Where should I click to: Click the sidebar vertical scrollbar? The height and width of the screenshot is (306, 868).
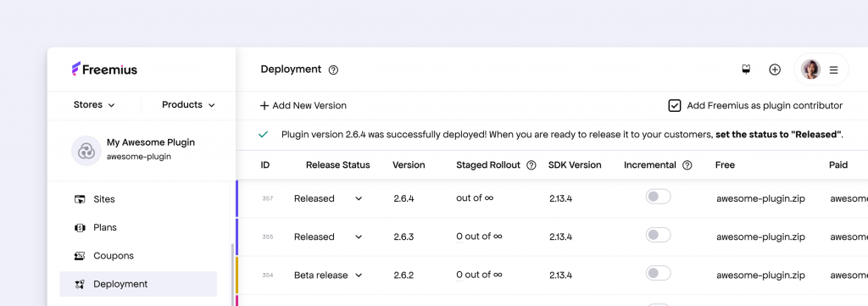pos(232,275)
